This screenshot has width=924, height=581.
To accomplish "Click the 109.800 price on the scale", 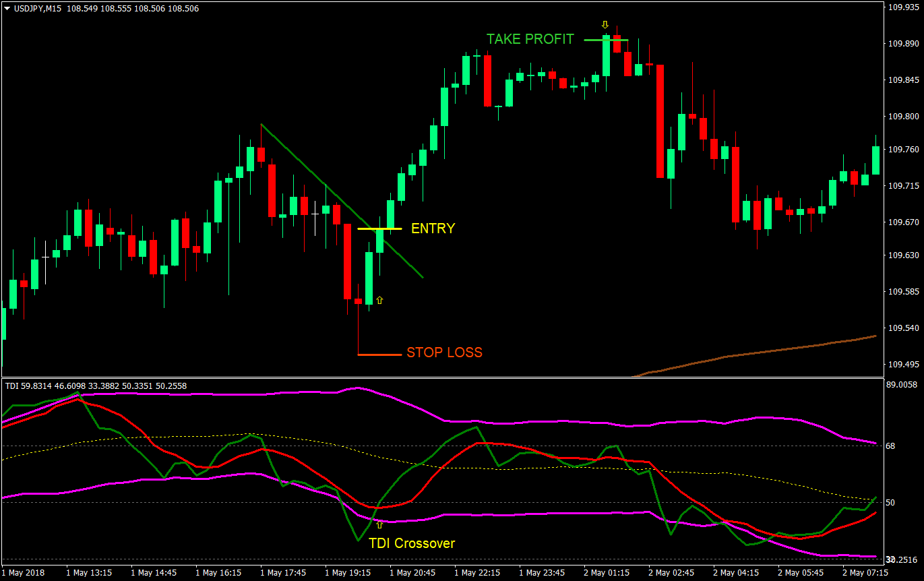I will pyautogui.click(x=904, y=117).
